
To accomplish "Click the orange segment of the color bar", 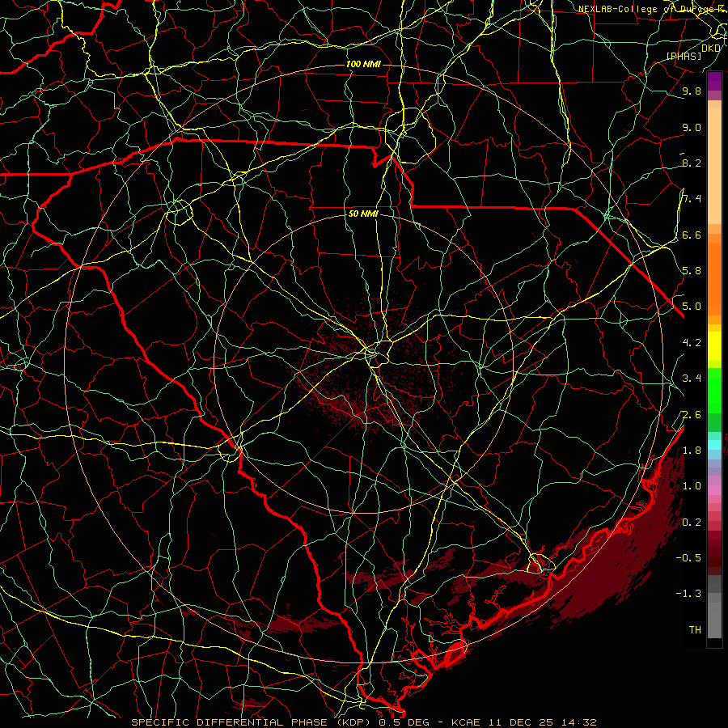I will pyautogui.click(x=714, y=278).
